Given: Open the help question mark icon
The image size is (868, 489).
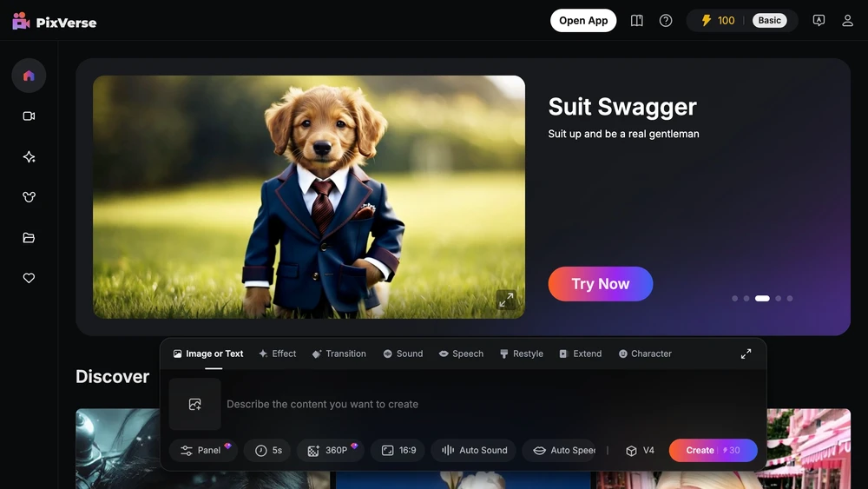Looking at the screenshot, I should click(x=666, y=21).
